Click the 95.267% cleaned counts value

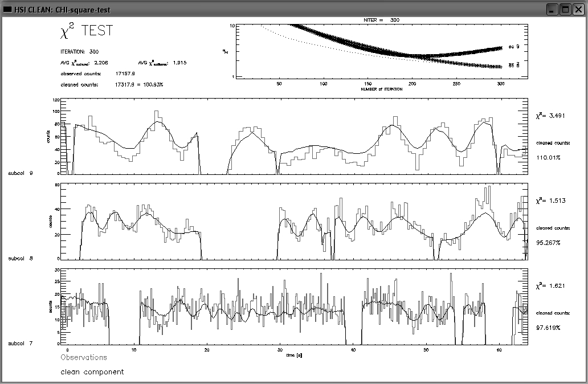click(548, 243)
